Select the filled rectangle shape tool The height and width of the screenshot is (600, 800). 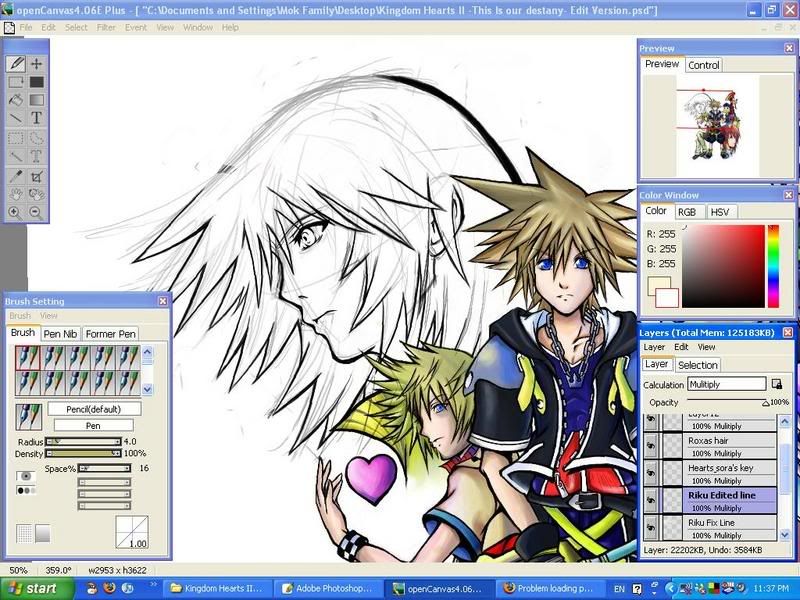point(36,82)
